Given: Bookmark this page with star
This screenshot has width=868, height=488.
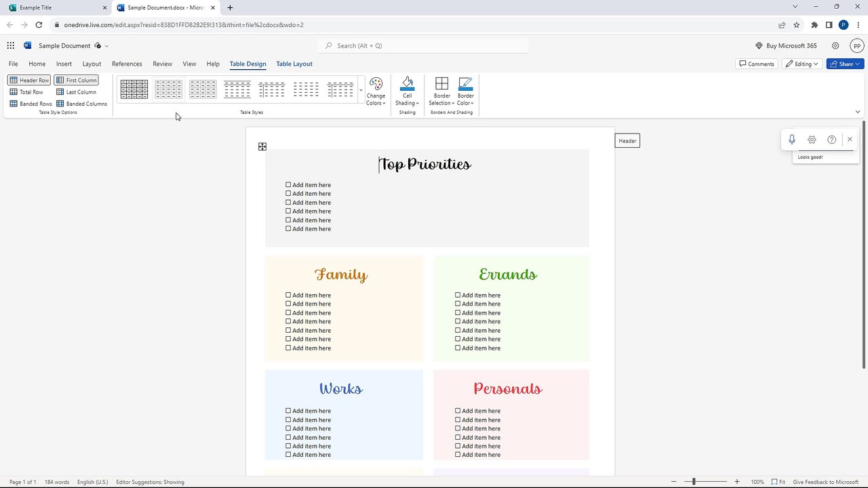Looking at the screenshot, I should coord(797,25).
